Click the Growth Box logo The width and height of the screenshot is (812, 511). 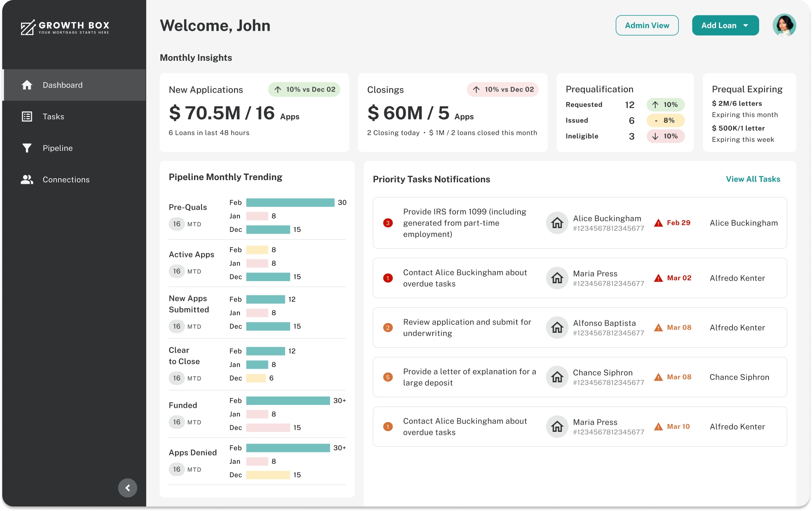pyautogui.click(x=65, y=27)
